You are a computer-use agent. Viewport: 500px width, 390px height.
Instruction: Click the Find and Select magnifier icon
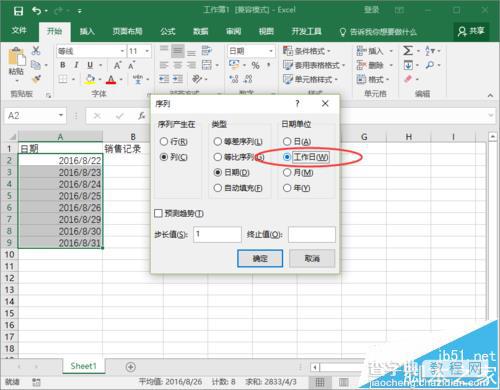click(430, 65)
